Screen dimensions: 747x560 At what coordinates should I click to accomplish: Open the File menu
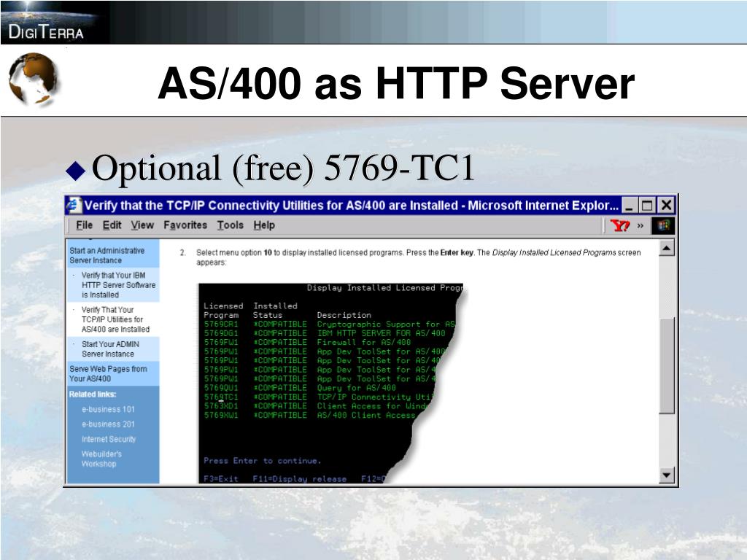tap(85, 225)
